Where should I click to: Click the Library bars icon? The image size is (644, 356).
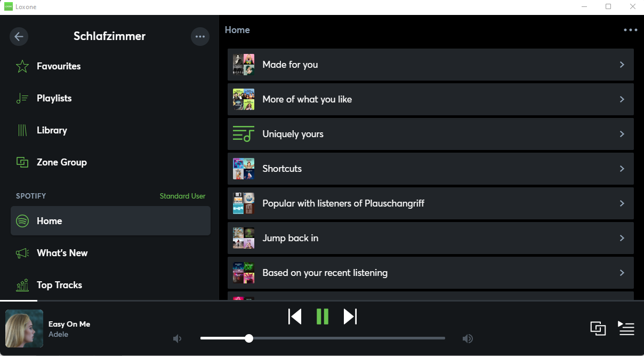(x=22, y=130)
